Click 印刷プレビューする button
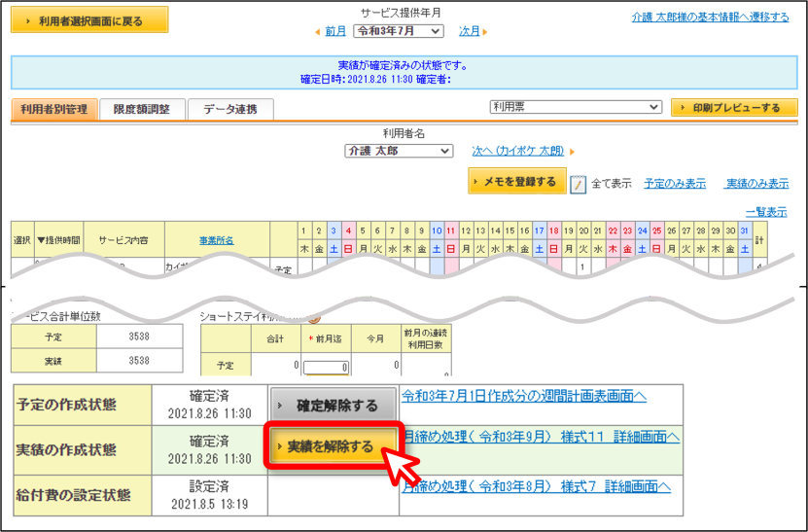This screenshot has width=808, height=532. [734, 108]
